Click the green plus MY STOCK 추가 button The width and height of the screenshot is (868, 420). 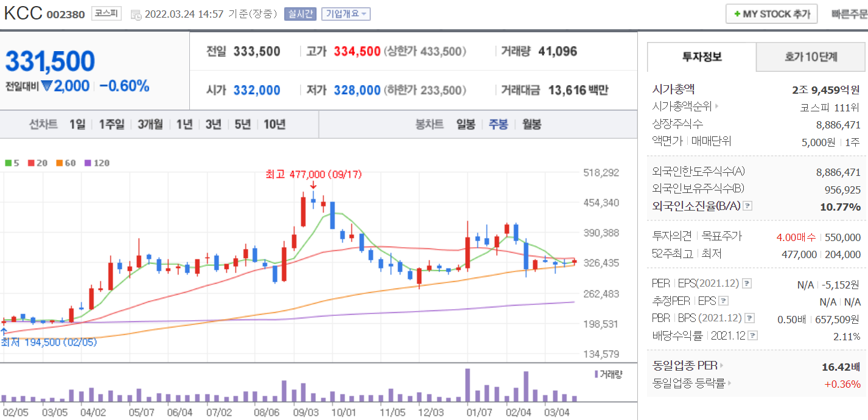[x=771, y=14]
